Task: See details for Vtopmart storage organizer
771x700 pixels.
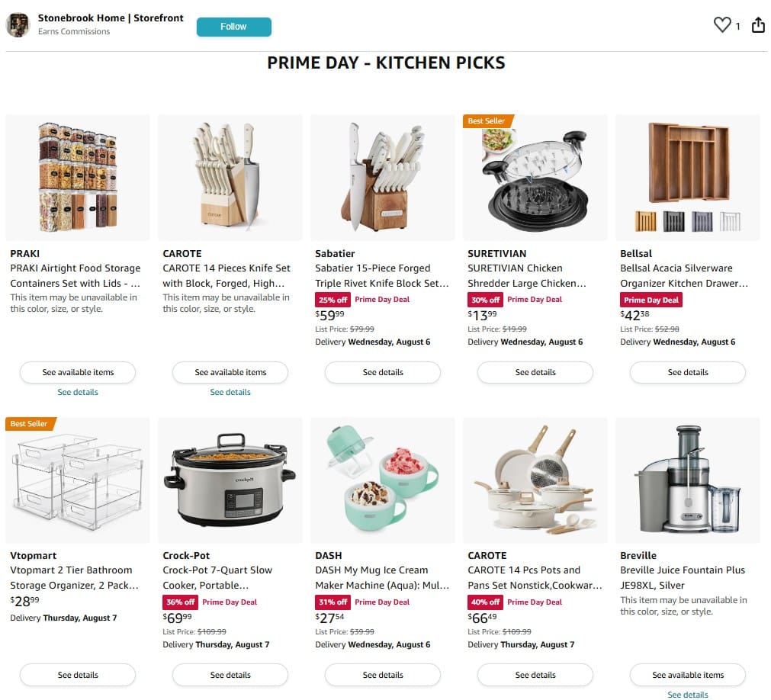Action: pos(78,675)
